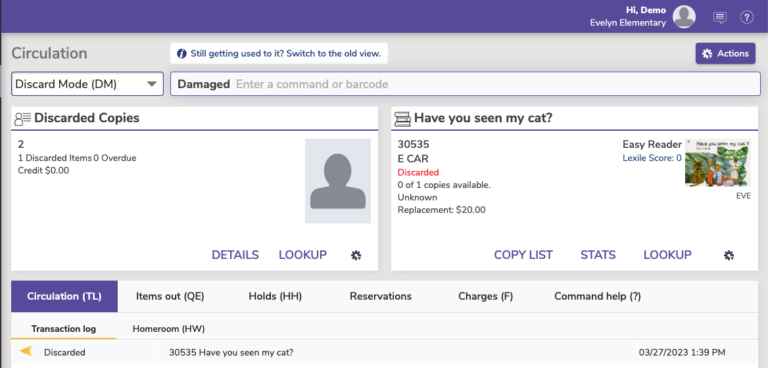768x368 pixels.
Task: Switch to the Items out (QE) tab
Action: [170, 296]
